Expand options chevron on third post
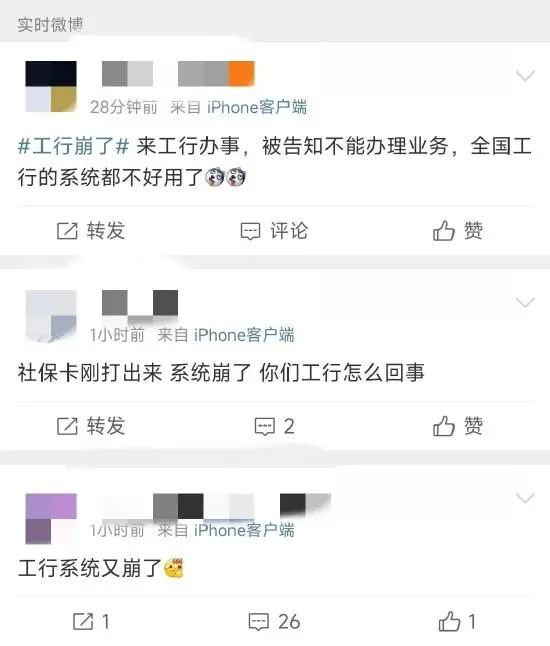The height and width of the screenshot is (646, 550). click(525, 498)
